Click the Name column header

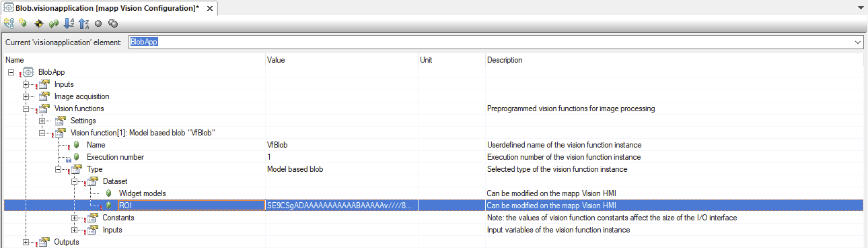click(x=14, y=60)
